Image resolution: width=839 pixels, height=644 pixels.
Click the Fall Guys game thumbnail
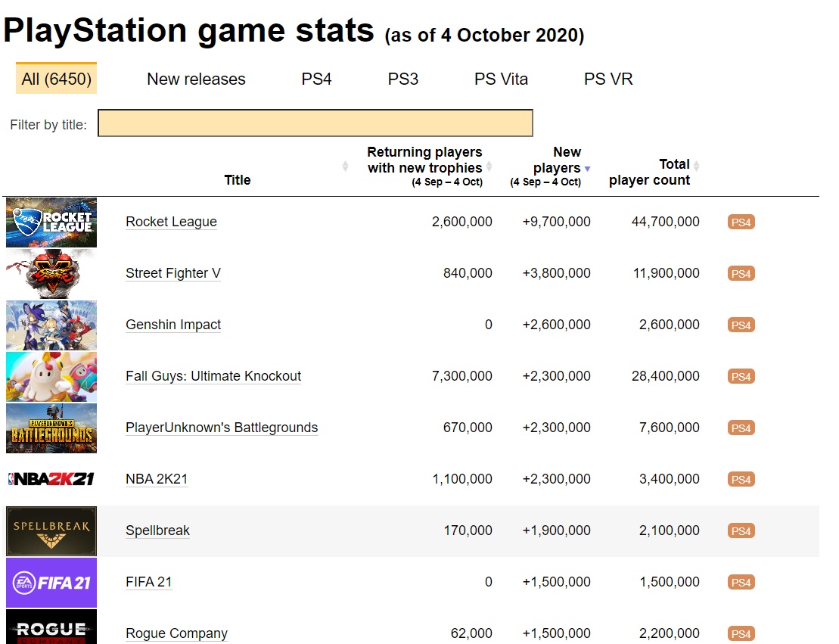pyautogui.click(x=51, y=377)
